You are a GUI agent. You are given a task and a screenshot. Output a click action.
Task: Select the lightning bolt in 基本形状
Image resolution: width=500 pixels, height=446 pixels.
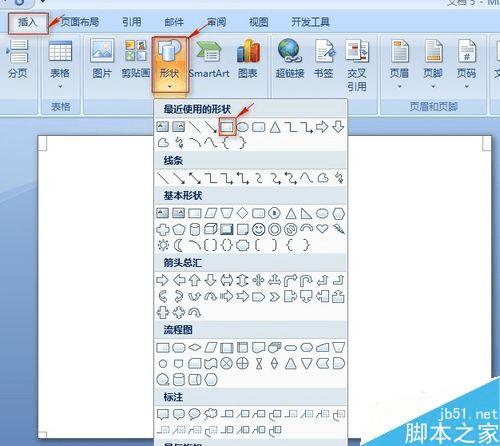tap(339, 229)
